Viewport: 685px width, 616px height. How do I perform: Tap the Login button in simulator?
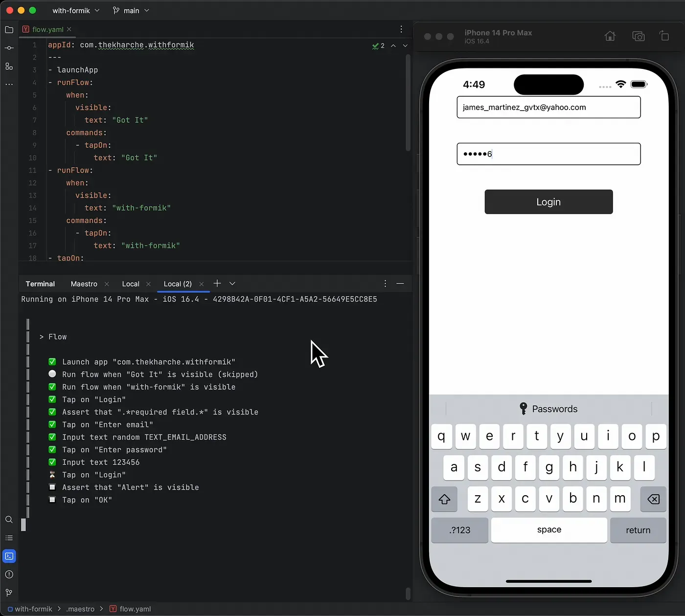548,202
